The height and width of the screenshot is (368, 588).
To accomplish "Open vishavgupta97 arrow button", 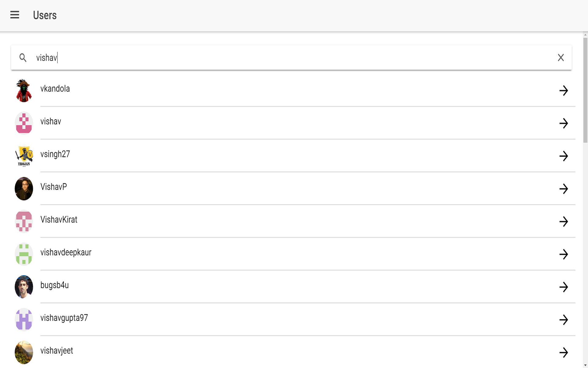I will (563, 320).
